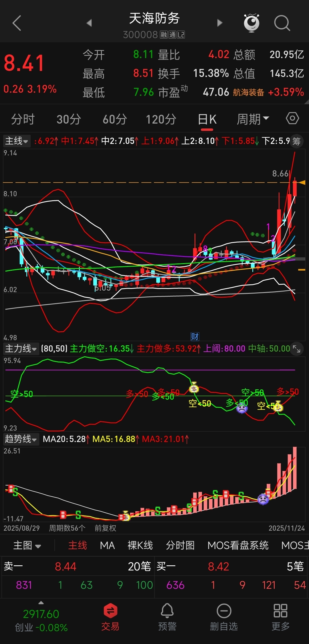Image resolution: width=309 pixels, height=644 pixels.
Task: Tap 量比 4.02 value
Action: coord(219,54)
